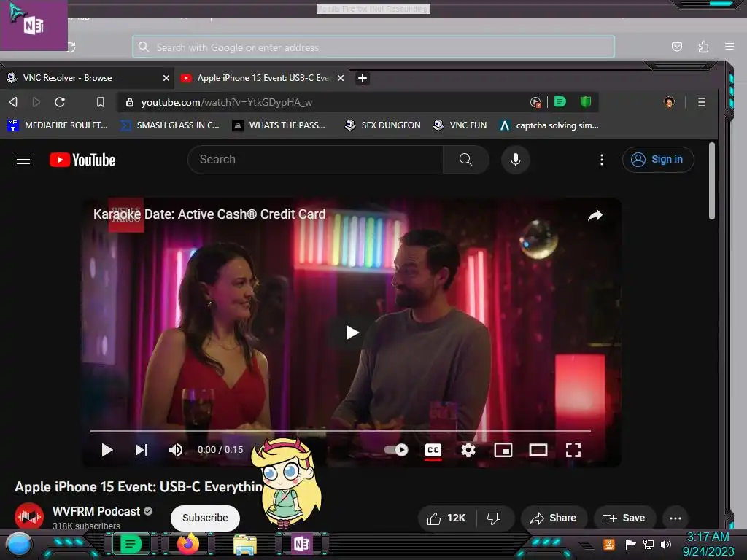Image resolution: width=747 pixels, height=560 pixels.
Task: Open the green chat app on taskbar
Action: (131, 544)
